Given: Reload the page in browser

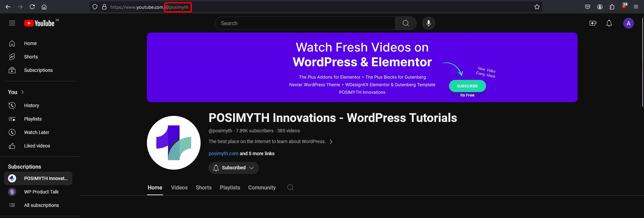Looking at the screenshot, I should [x=32, y=7].
